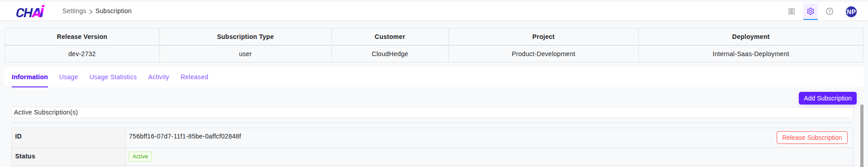The image size is (868, 167).
Task: Click the dev-2732 release version cell
Action: 82,54
